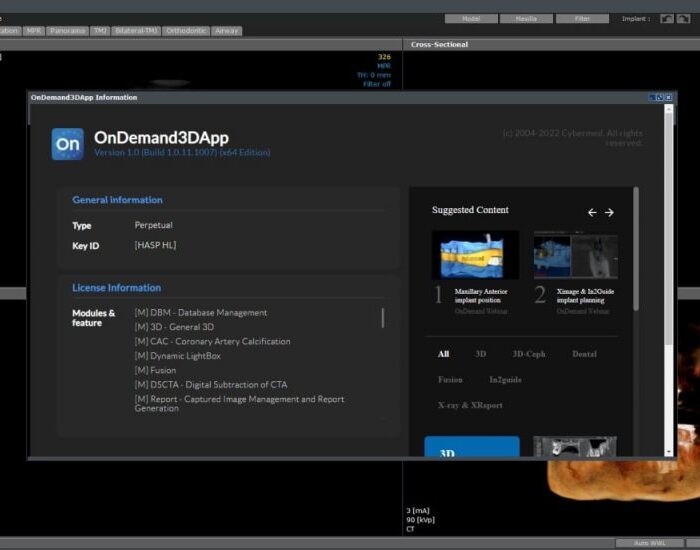700x550 pixels.
Task: Click the 'General Information' heading
Action: pyautogui.click(x=117, y=200)
